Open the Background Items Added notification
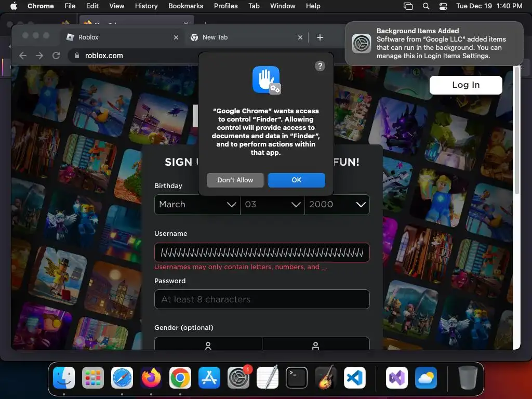The image size is (532, 399). (x=434, y=44)
